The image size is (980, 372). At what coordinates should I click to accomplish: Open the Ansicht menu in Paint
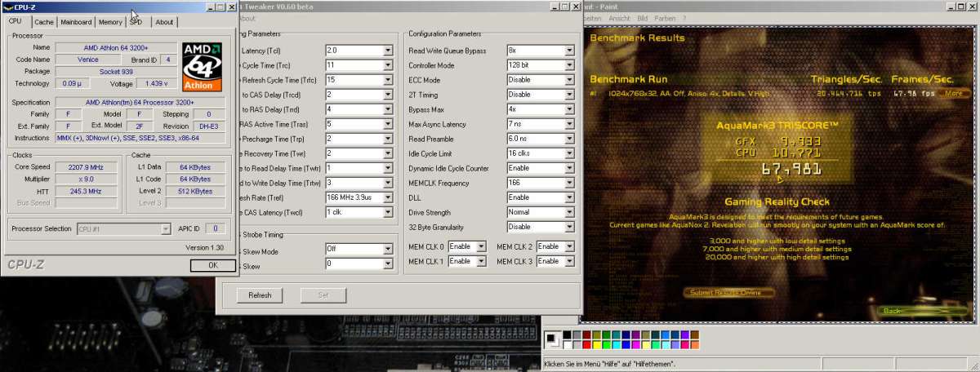(620, 18)
